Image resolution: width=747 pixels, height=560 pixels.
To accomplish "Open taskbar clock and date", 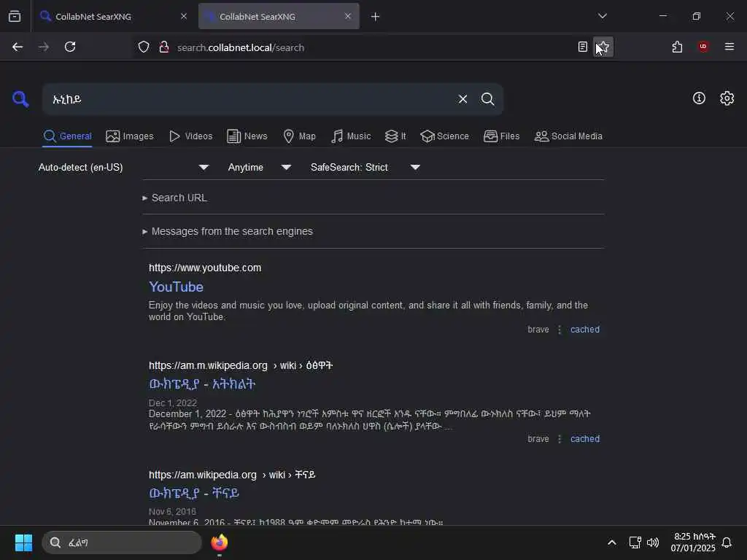I will coord(693,542).
